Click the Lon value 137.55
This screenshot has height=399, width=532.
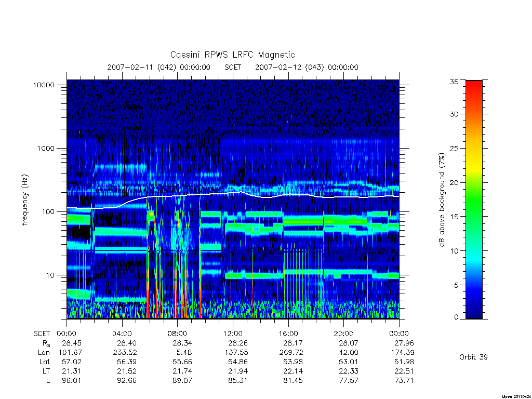click(x=236, y=353)
